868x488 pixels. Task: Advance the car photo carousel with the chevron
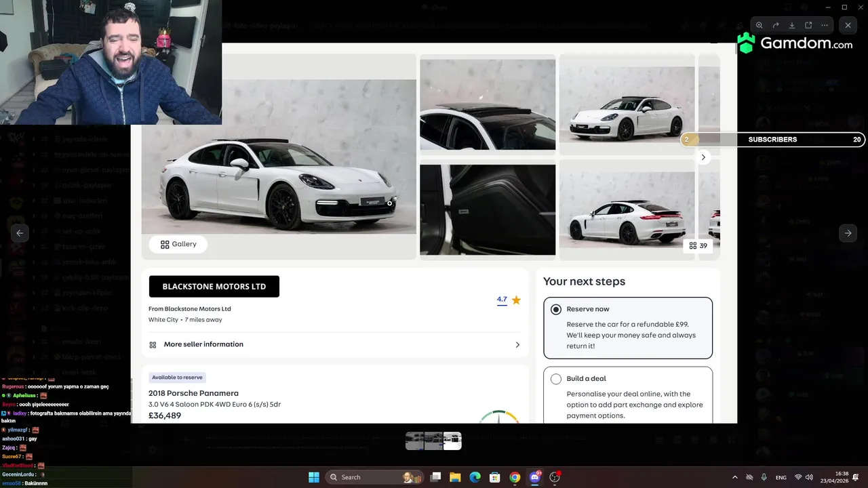coord(703,157)
